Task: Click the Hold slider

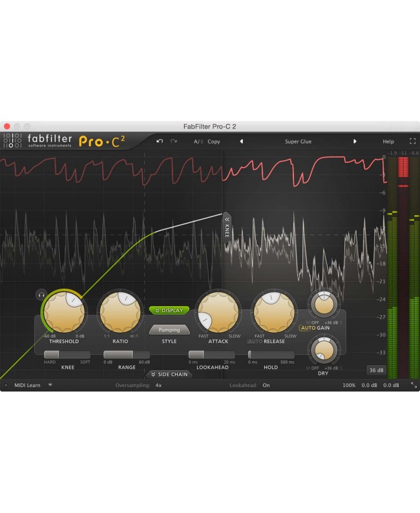Action: click(271, 354)
